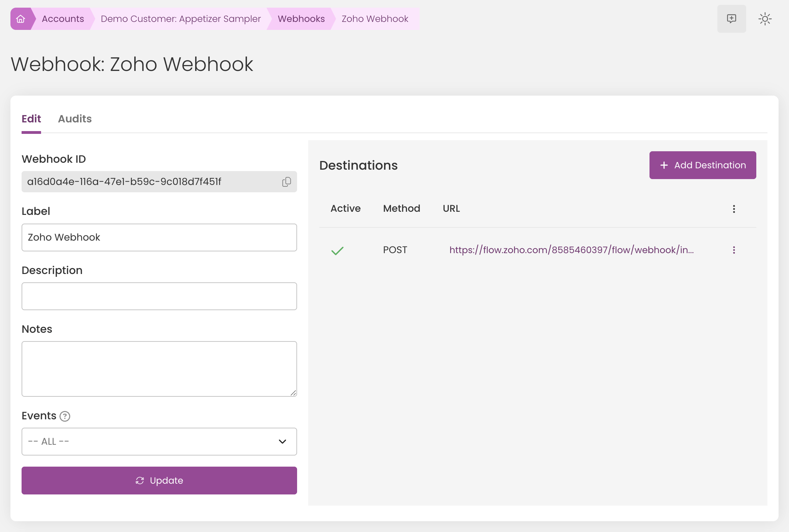Screen dimensions: 789x532
Task: Open Destinations table header options menu
Action: click(734, 209)
